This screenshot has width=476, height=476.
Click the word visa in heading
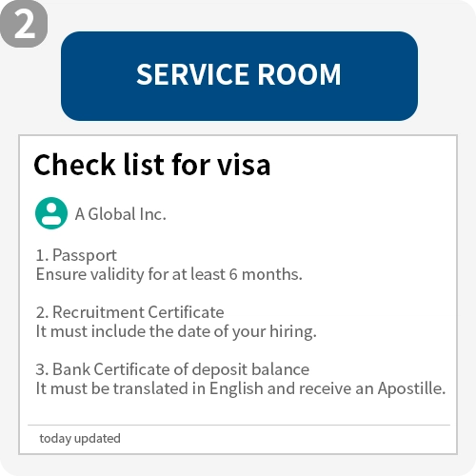pyautogui.click(x=244, y=165)
